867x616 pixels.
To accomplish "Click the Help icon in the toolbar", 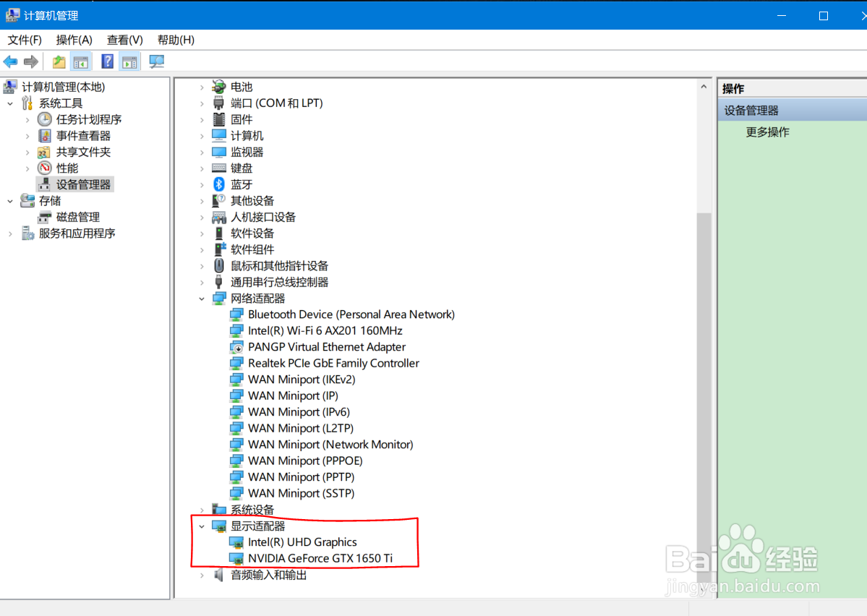I will coord(106,61).
